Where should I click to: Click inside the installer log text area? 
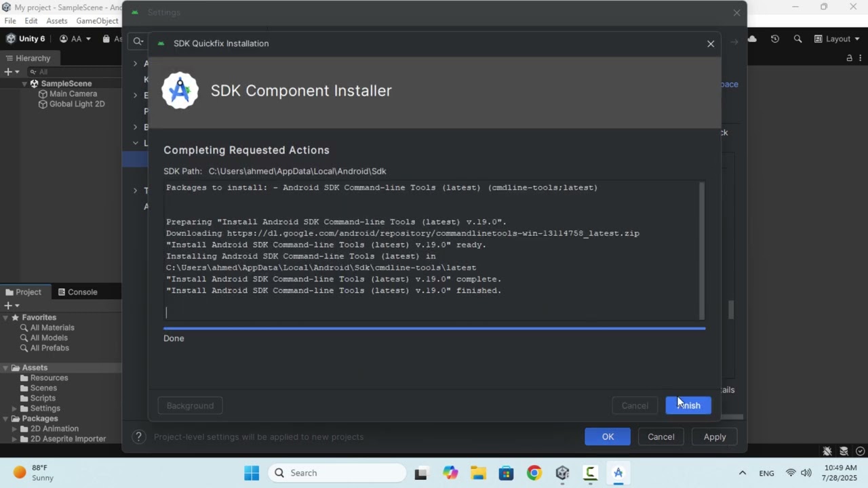coord(431,250)
